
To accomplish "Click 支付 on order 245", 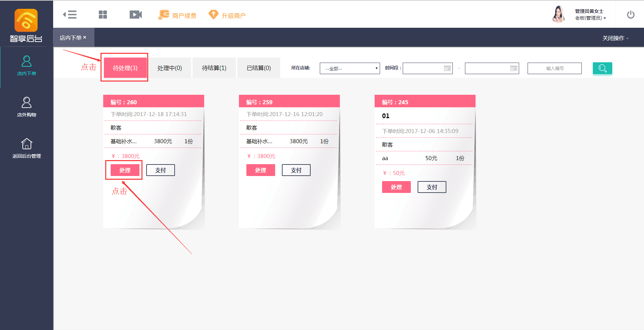I will 432,187.
